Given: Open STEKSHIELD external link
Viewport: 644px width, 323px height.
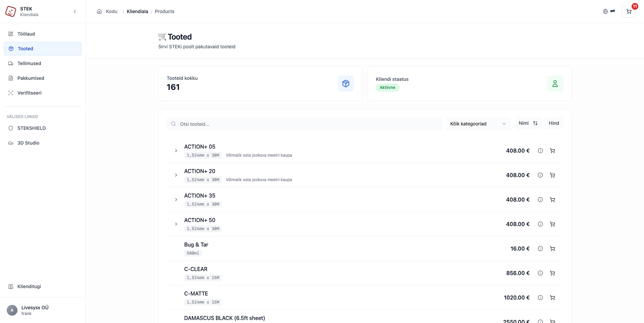Looking at the screenshot, I should 43,128.
